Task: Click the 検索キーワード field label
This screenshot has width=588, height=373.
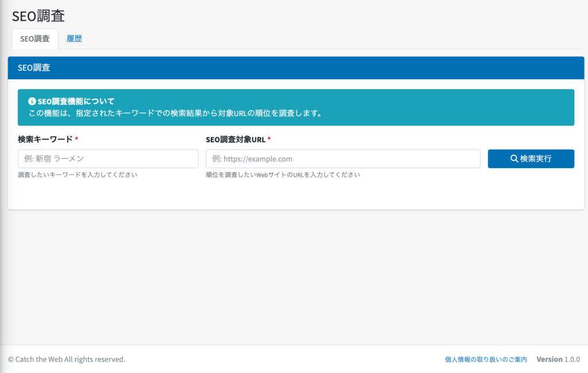Action: [x=45, y=139]
